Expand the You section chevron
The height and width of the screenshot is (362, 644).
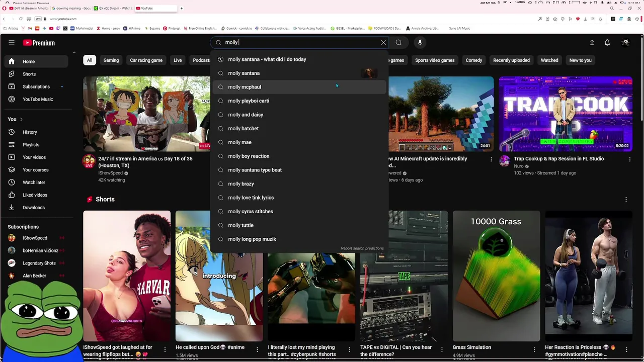pos(21,119)
